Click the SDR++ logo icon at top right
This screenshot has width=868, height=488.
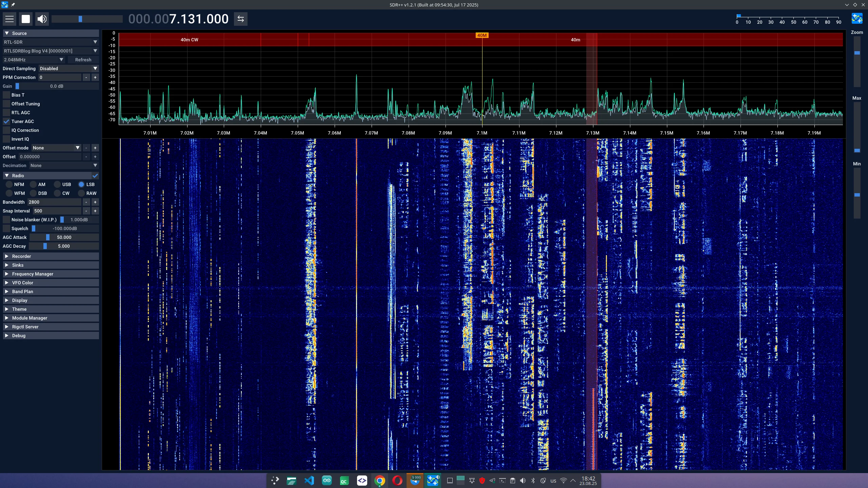coord(857,18)
